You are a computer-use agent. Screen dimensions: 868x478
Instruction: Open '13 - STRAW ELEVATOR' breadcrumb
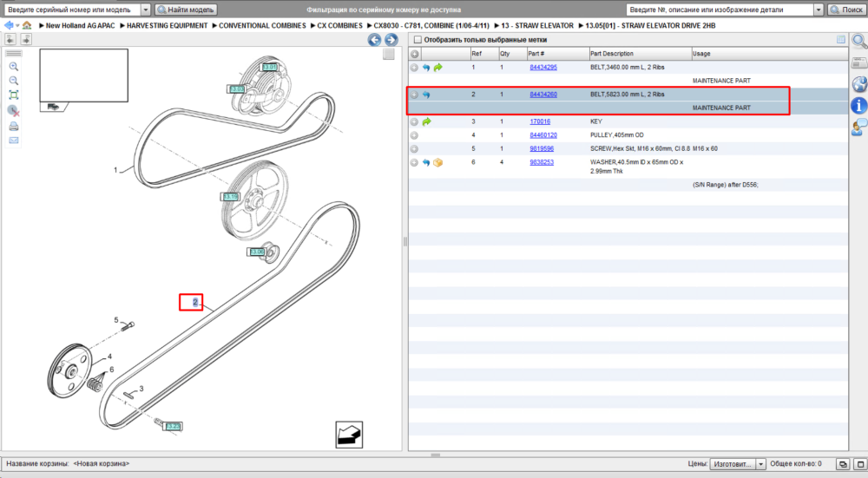point(537,25)
